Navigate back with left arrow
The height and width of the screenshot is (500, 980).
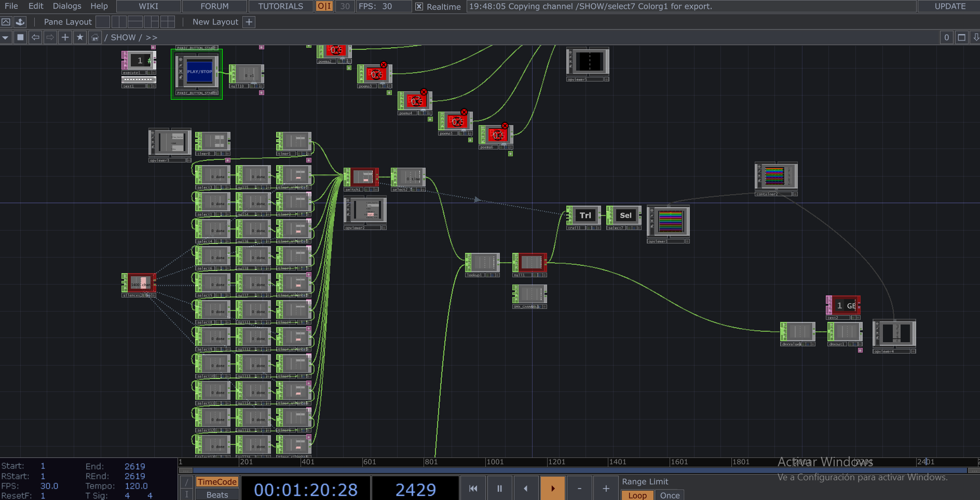(35, 37)
